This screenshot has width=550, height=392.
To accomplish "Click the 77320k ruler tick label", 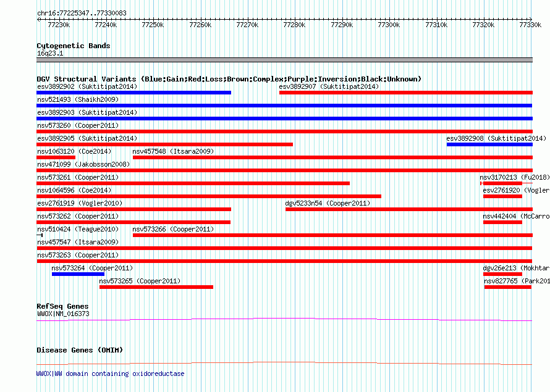I will point(483,25).
